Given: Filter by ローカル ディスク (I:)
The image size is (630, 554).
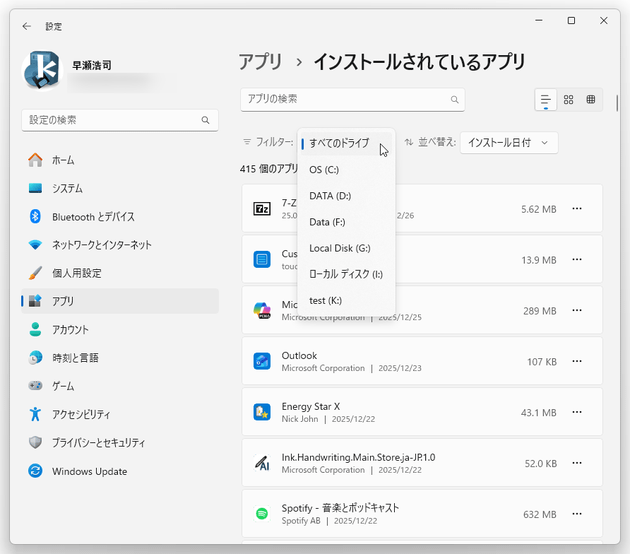Looking at the screenshot, I should coord(346,274).
